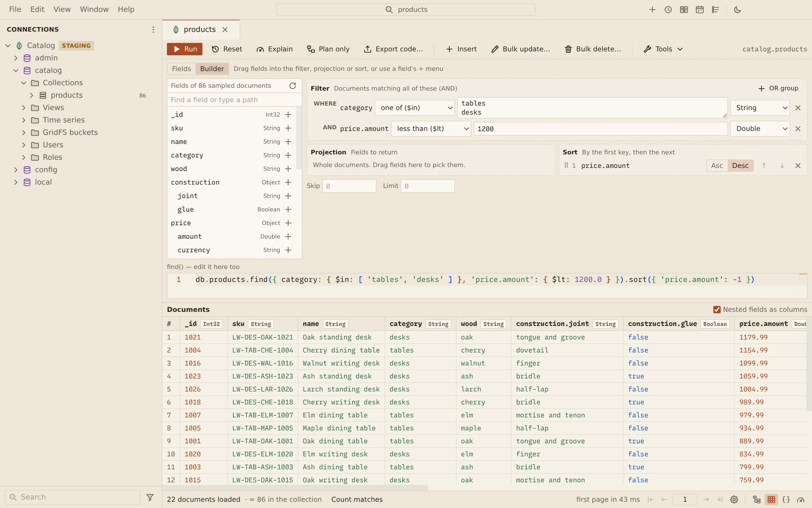Switch results to table grid view

(x=771, y=500)
